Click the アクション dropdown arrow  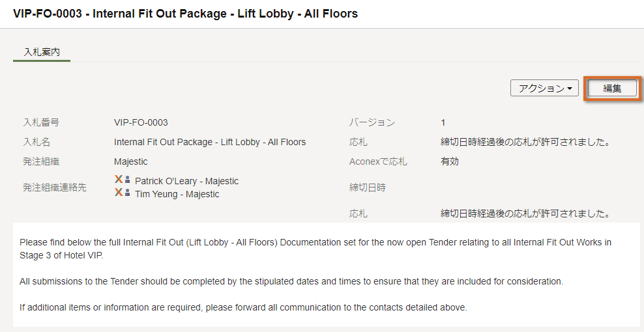point(570,89)
